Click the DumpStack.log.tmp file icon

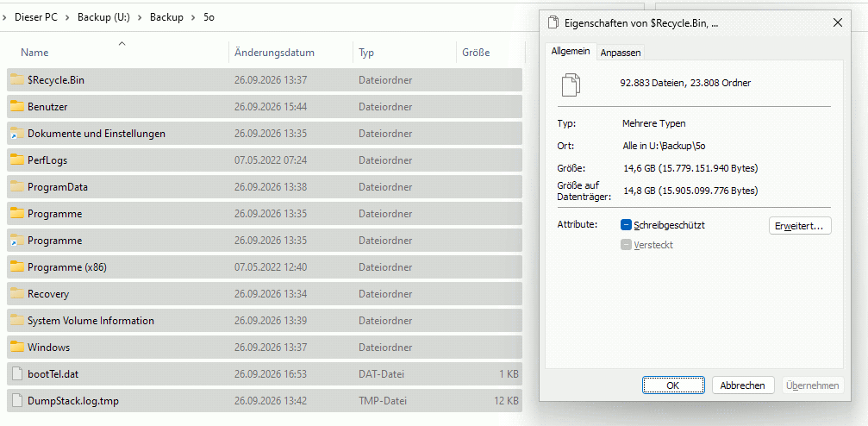17,400
